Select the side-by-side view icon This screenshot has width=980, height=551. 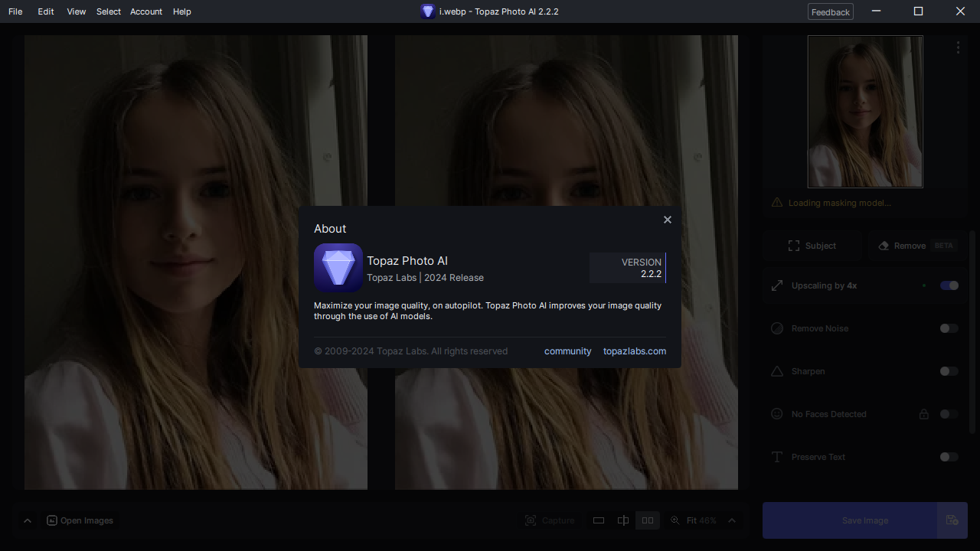coord(647,520)
